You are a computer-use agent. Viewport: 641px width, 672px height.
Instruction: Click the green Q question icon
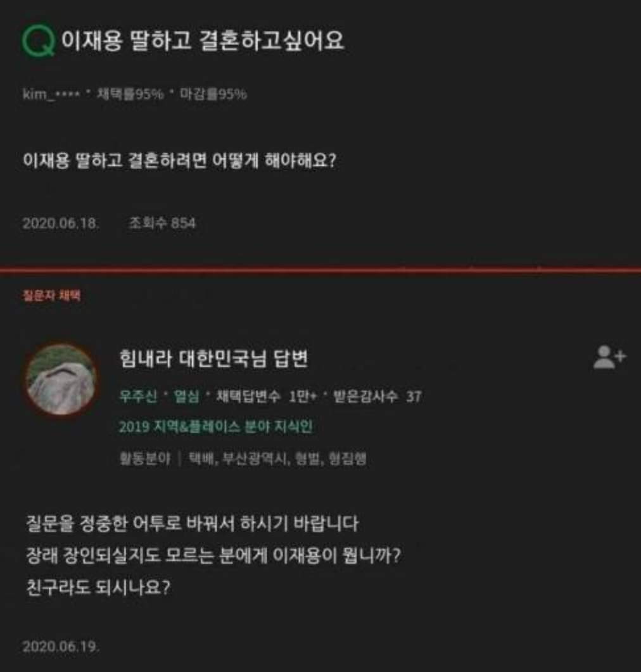point(39,41)
